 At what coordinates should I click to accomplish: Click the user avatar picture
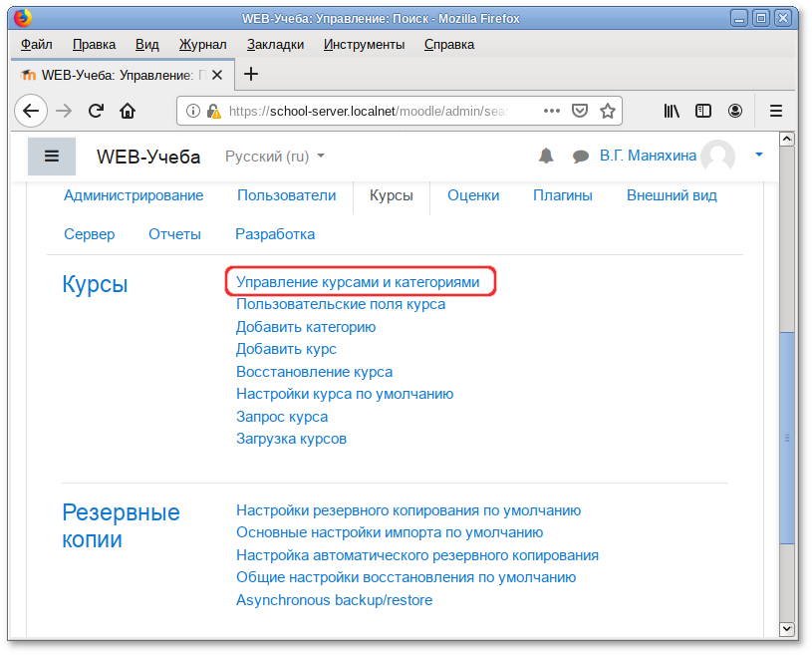coord(717,156)
